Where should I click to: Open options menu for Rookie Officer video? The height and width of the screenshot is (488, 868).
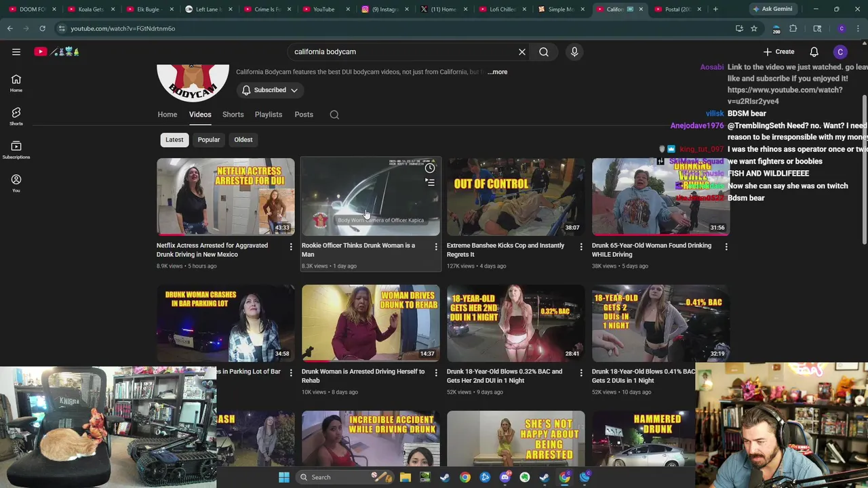pos(436,247)
